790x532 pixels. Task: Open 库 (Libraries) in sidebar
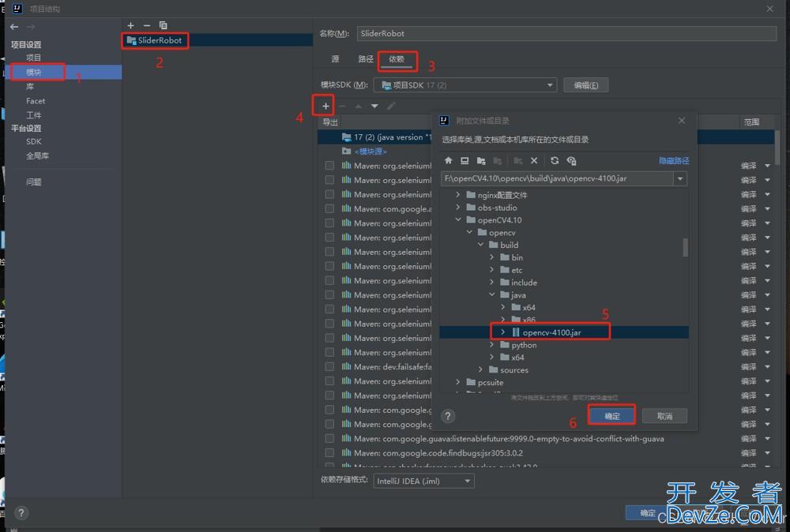(x=30, y=87)
